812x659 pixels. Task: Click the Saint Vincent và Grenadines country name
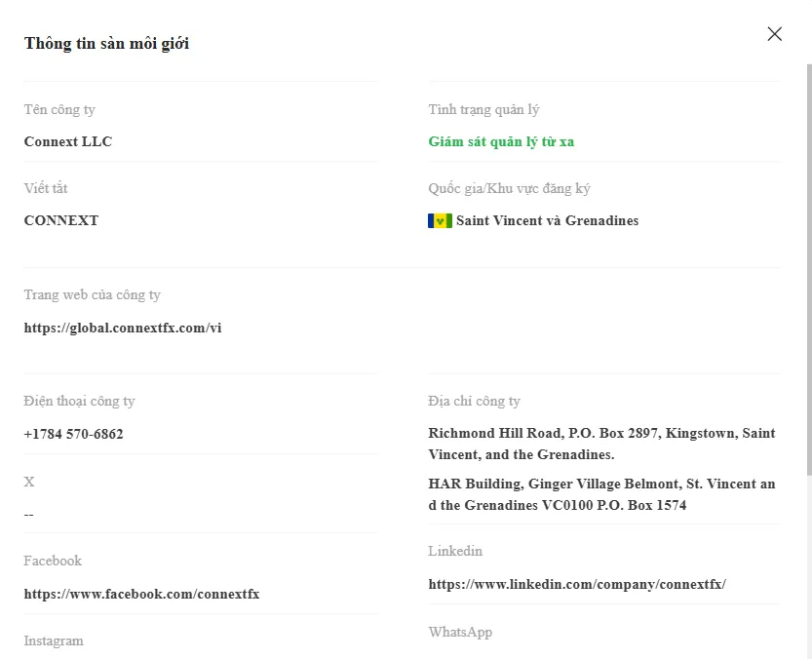coord(547,220)
